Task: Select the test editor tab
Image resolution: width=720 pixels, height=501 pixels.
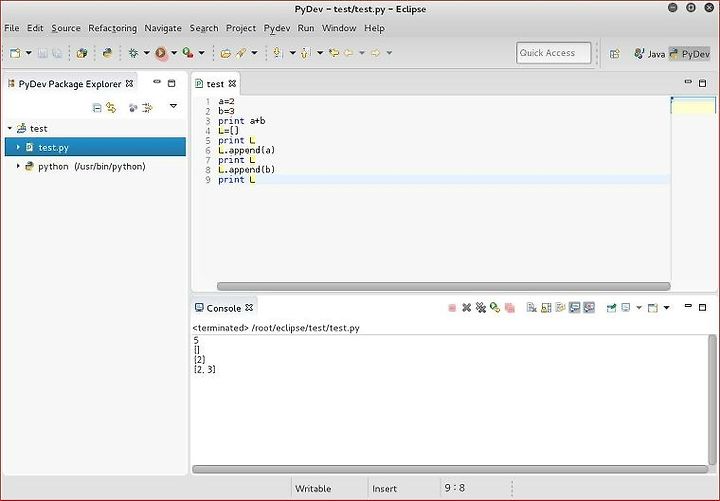Action: [215, 84]
